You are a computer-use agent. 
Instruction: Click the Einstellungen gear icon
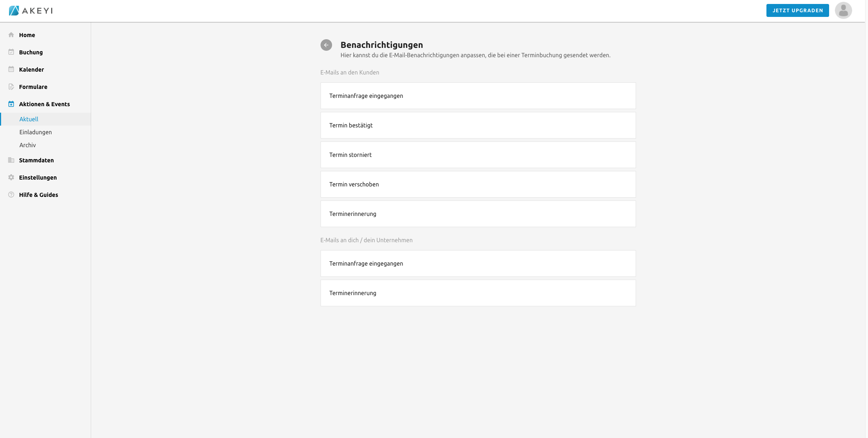click(x=11, y=177)
